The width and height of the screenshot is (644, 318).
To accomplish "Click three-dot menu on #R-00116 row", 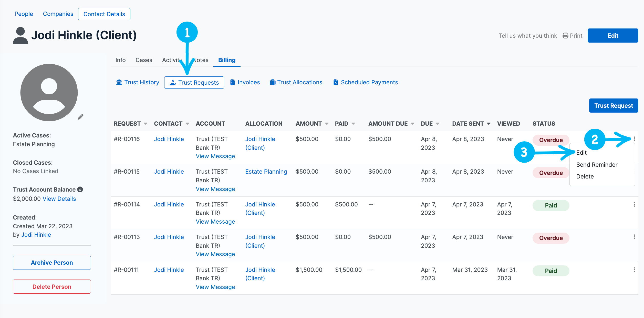I will [x=634, y=139].
